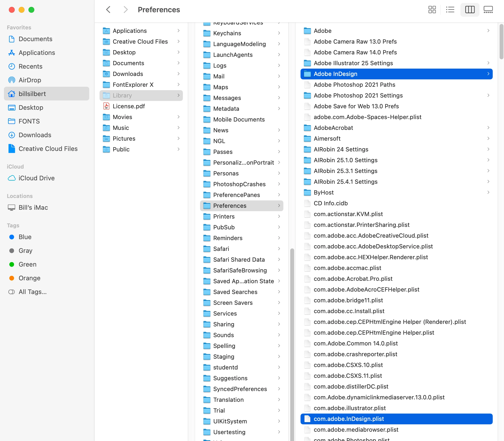This screenshot has height=441, width=504.
Task: Expand the Keychains folder chevron
Action: [x=279, y=33]
